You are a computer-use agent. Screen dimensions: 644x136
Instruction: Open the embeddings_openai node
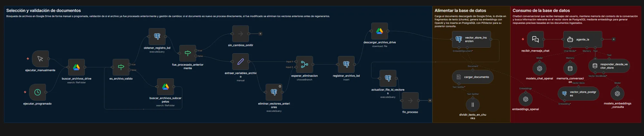526,99
